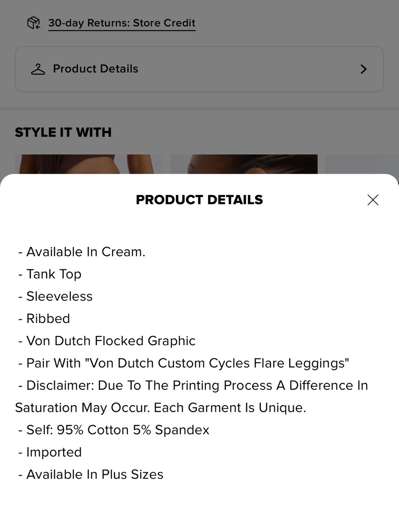This screenshot has width=399, height=532.
Task: Click the returns package box icon
Action: tap(34, 23)
